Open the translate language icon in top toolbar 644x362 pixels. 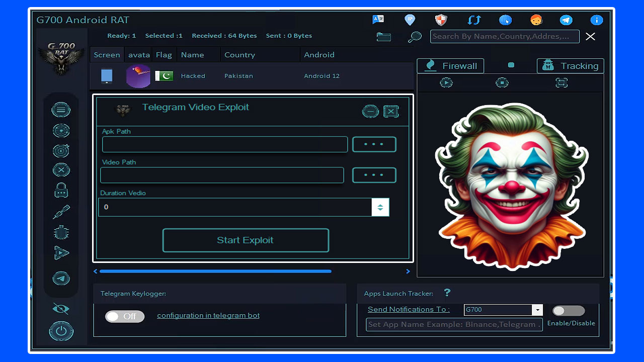coord(378,20)
